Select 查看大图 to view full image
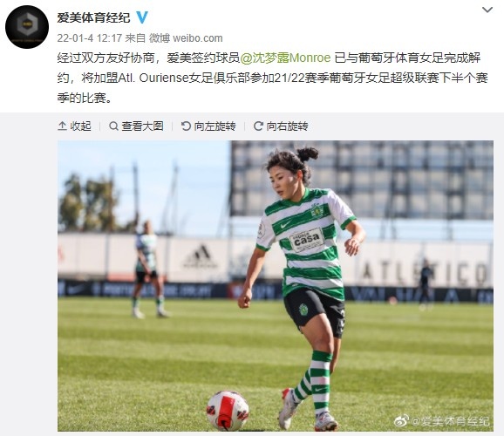Viewport: 504px width, 436px height. click(142, 126)
